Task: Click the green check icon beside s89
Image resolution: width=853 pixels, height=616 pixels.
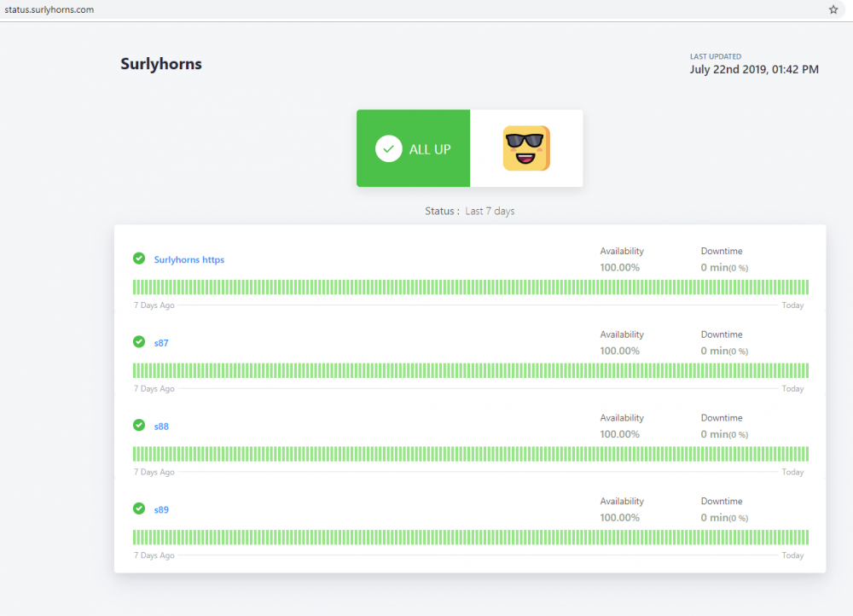Action: click(x=139, y=508)
